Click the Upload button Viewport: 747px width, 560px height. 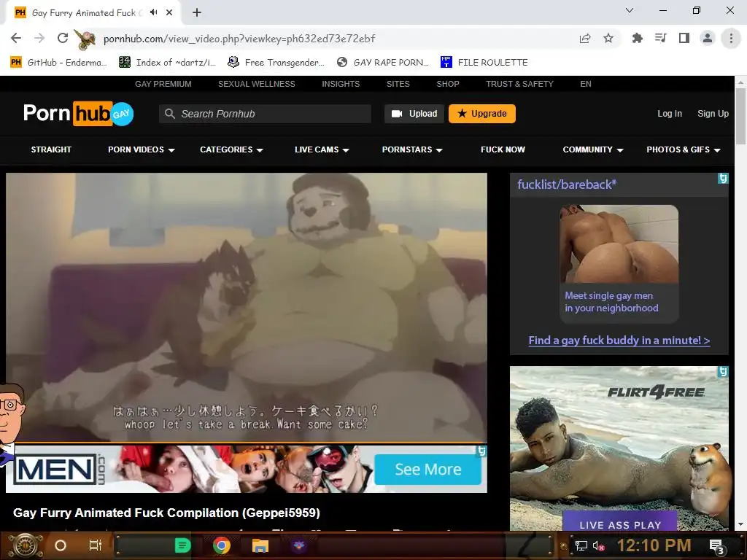tap(414, 114)
